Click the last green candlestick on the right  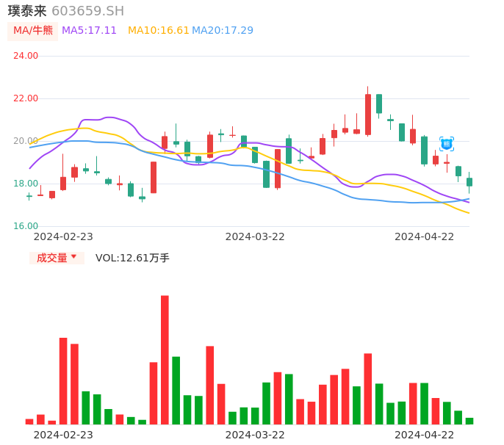469,181
